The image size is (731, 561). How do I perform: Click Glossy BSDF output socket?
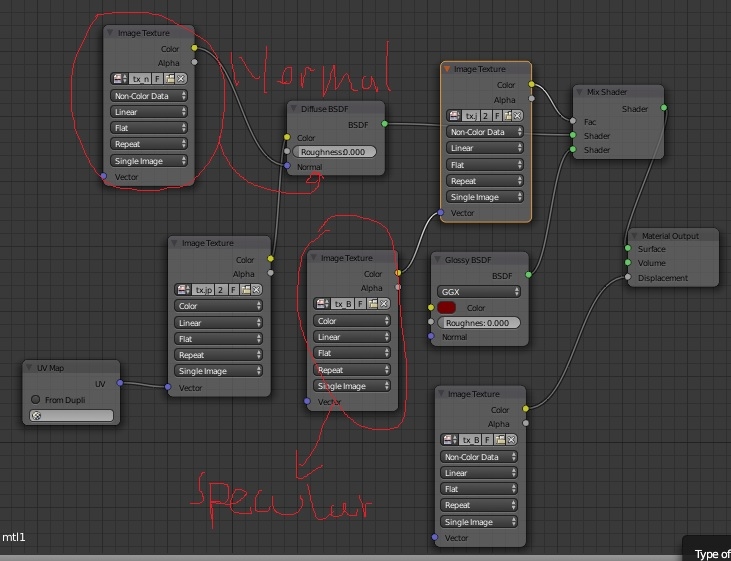(x=528, y=275)
